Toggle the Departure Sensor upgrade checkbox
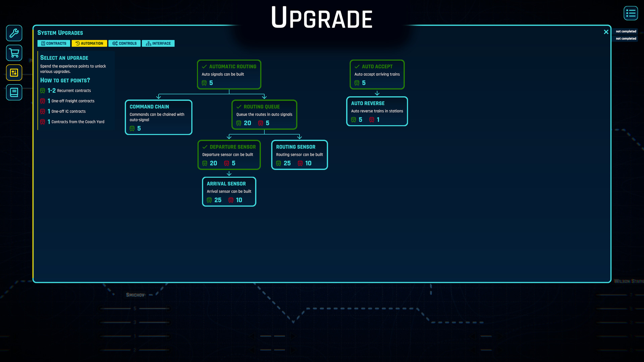This screenshot has width=644, height=362. pos(205,147)
